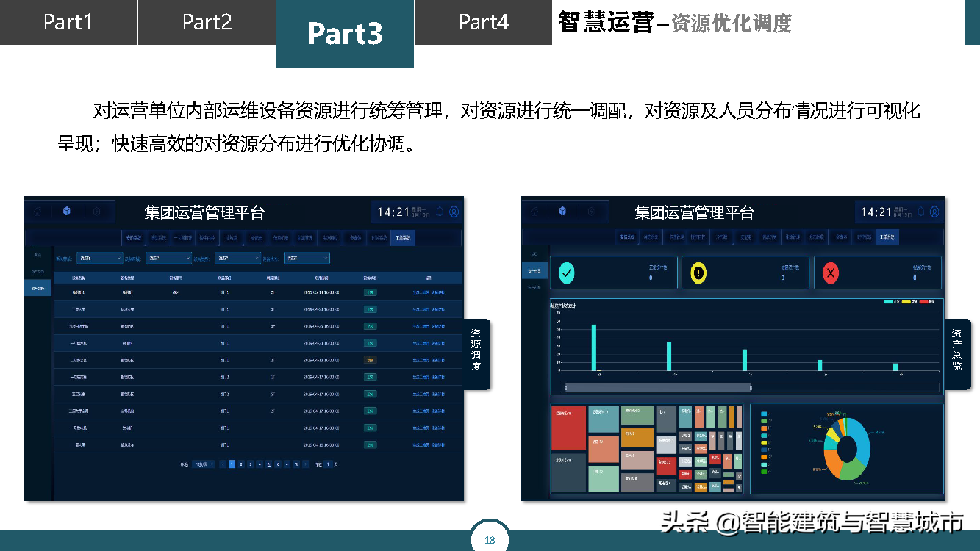
Task: Click the jump-to-page input field
Action: click(x=328, y=464)
